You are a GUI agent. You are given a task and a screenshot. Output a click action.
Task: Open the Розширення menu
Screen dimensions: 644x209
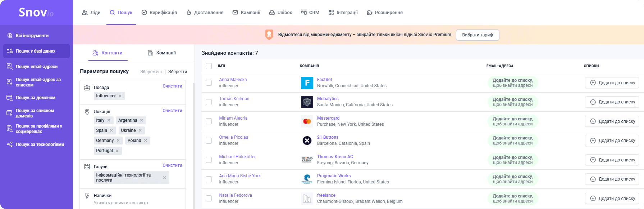(384, 13)
